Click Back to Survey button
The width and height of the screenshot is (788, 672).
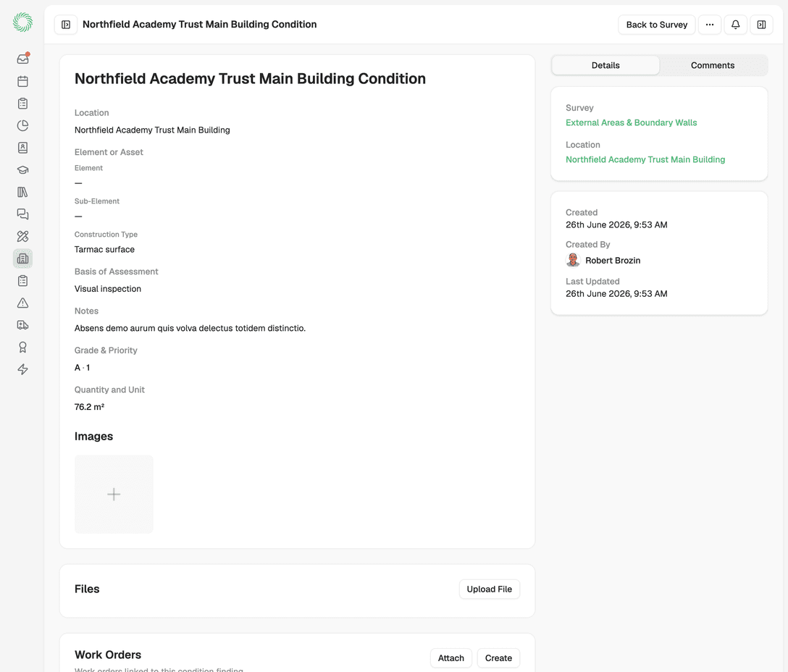pyautogui.click(x=656, y=25)
